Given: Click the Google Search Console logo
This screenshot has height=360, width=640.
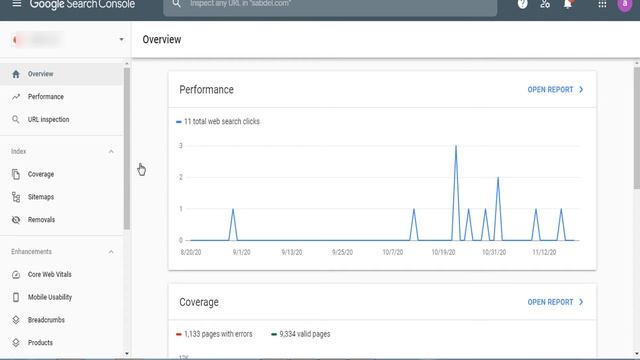Looking at the screenshot, I should coord(82,4).
